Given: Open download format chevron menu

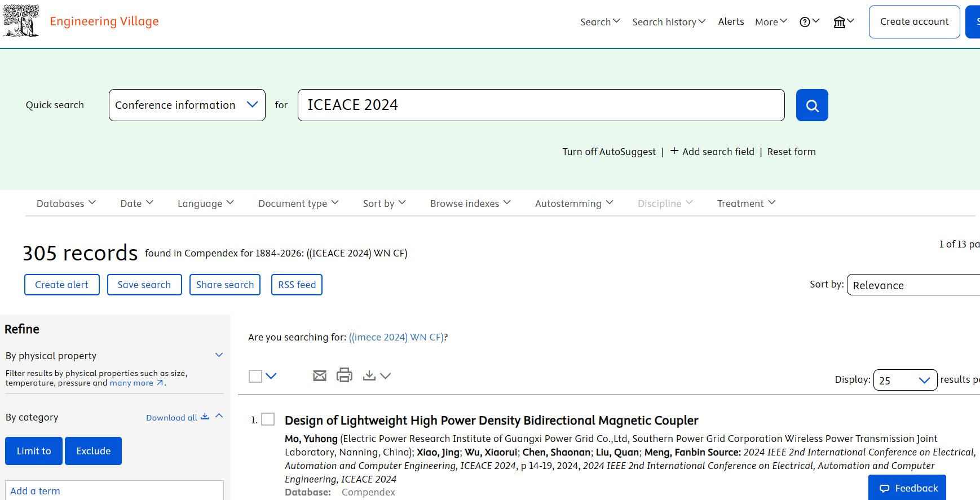Looking at the screenshot, I should [386, 376].
